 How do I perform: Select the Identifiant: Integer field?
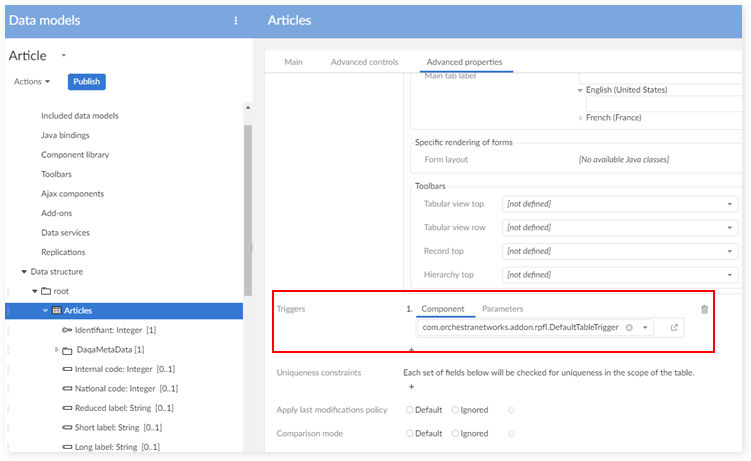(x=115, y=330)
